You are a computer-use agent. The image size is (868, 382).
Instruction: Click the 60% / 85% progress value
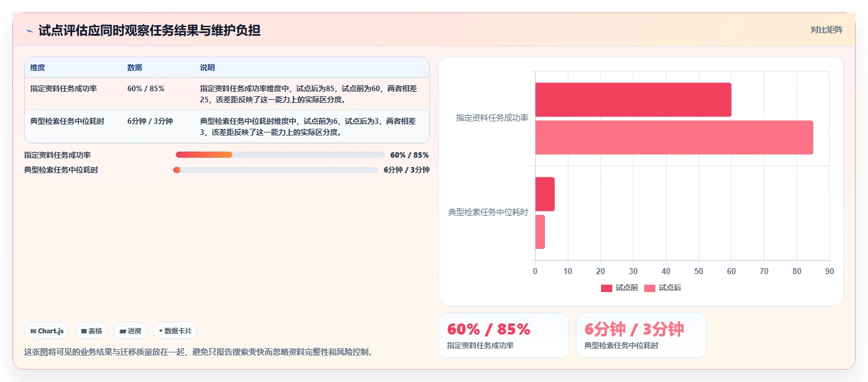point(409,155)
